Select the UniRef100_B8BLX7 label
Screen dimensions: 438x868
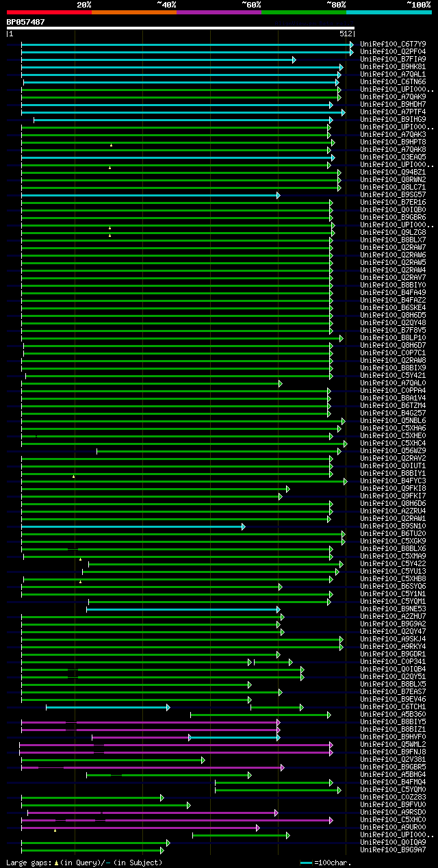394,240
